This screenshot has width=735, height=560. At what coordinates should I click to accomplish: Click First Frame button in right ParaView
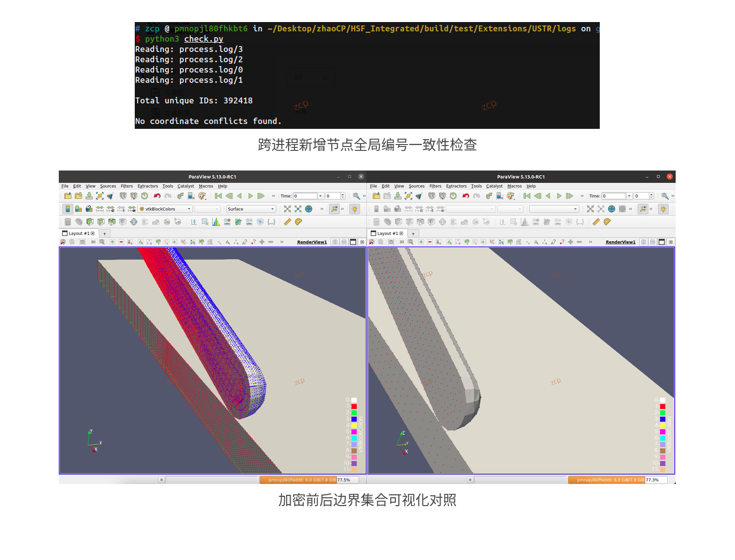527,196
